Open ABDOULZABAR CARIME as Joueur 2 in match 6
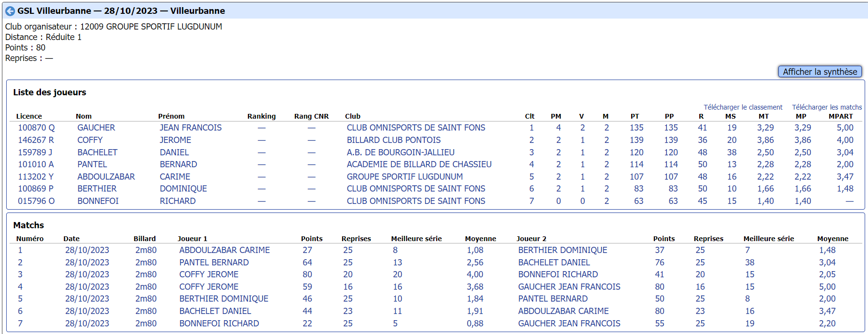Viewport: 868px width, 334px height. pyautogui.click(x=563, y=311)
